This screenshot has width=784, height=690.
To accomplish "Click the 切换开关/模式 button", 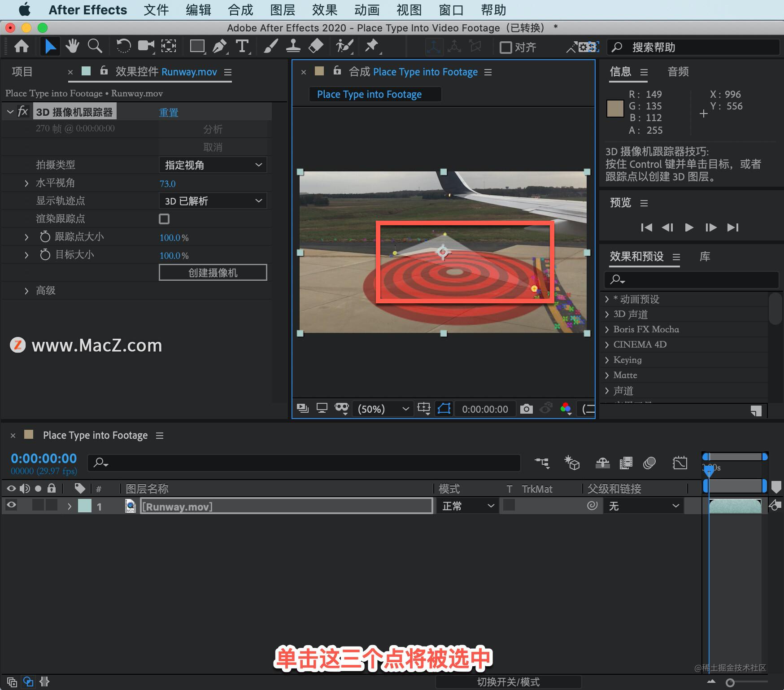I will click(x=508, y=682).
